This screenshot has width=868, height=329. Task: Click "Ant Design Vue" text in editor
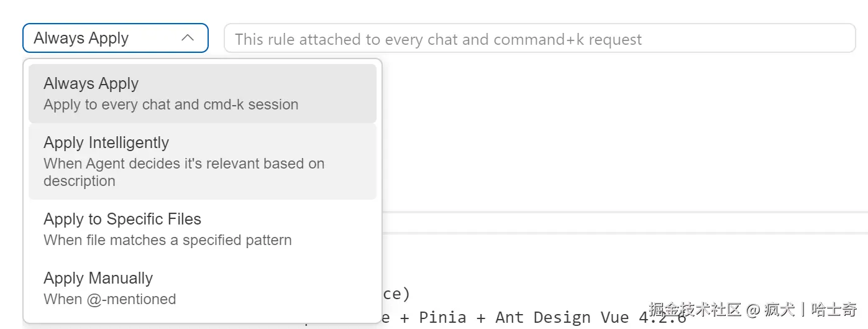(562, 318)
